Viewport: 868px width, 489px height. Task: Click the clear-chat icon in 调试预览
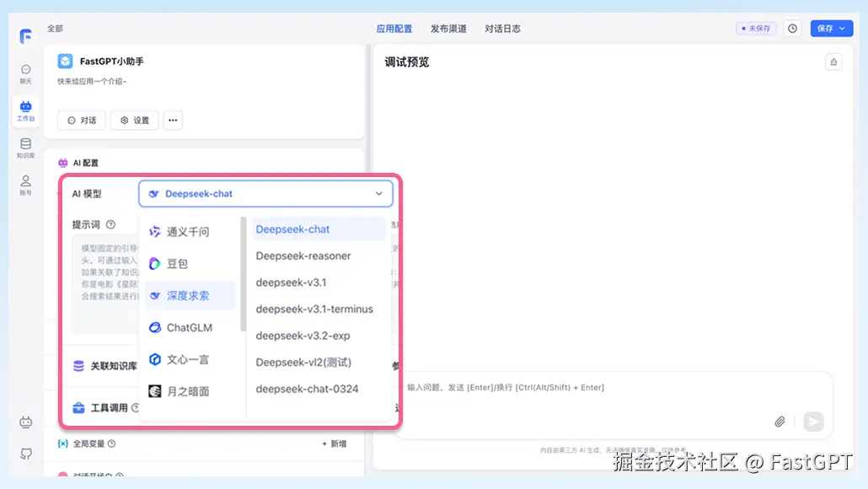pos(833,62)
